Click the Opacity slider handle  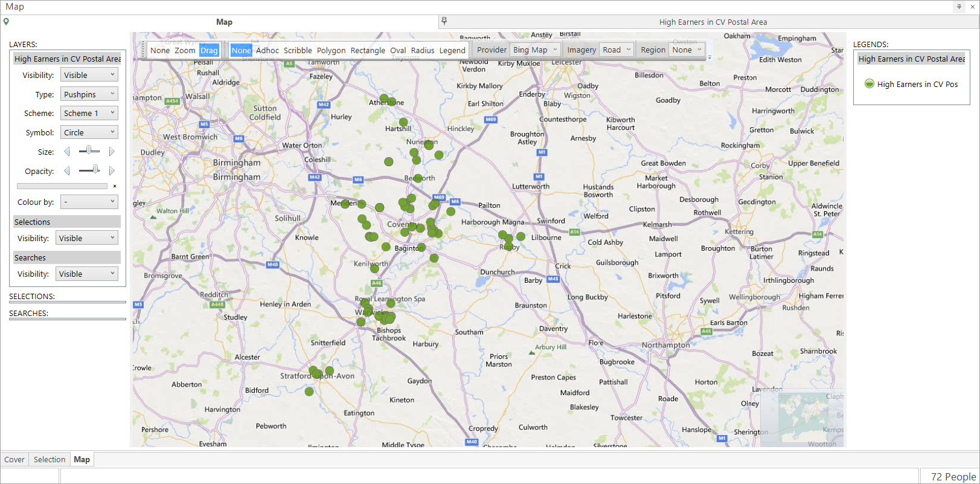(96, 170)
